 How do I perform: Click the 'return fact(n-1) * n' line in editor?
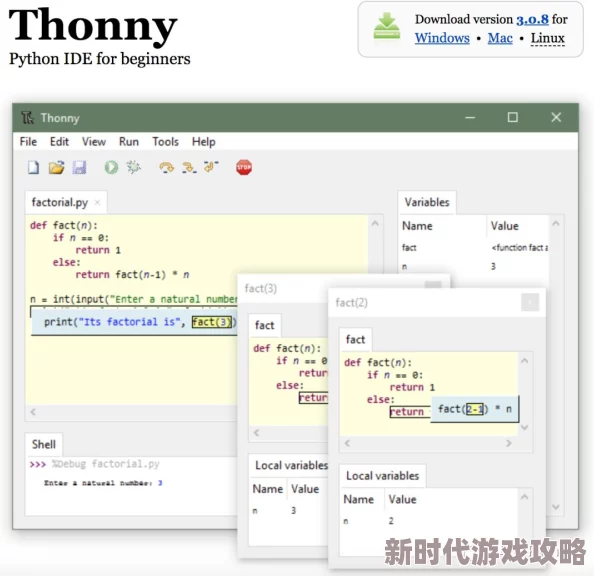[x=132, y=275]
